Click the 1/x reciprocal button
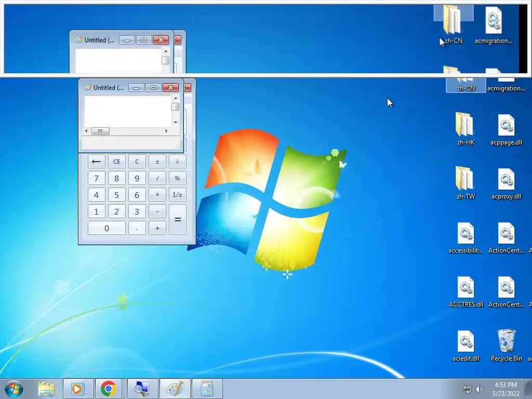532x399 pixels. pos(178,195)
